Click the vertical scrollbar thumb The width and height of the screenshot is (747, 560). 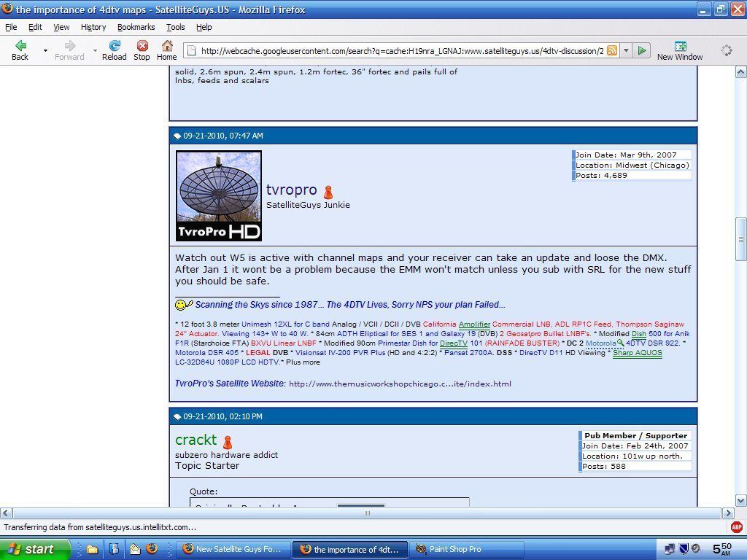[741, 239]
